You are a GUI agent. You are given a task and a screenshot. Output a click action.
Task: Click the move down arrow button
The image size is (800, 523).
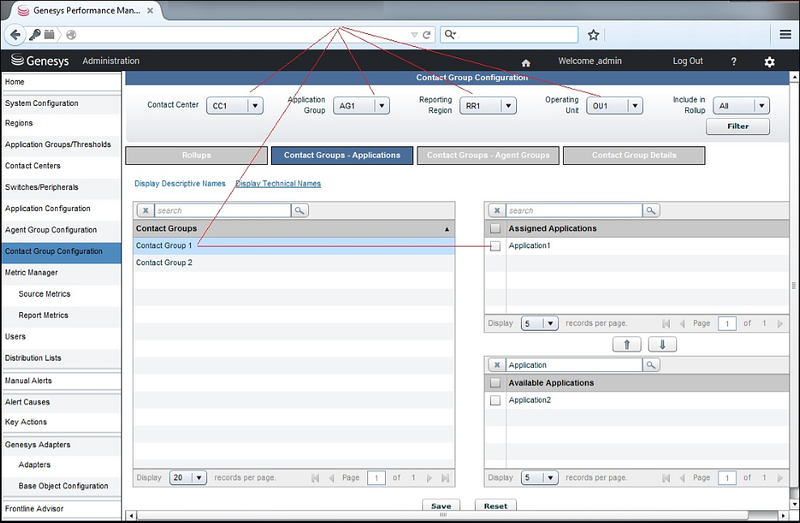[662, 344]
